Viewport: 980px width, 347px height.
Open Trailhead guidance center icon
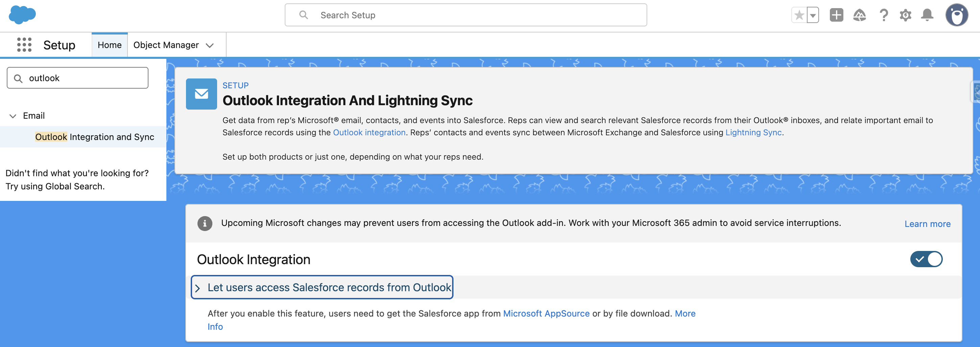tap(859, 15)
